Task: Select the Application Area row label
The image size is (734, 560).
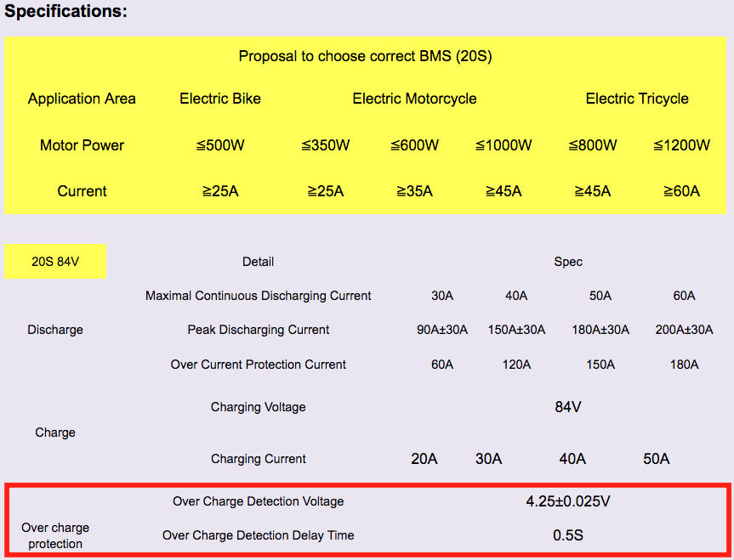Action: tap(82, 99)
